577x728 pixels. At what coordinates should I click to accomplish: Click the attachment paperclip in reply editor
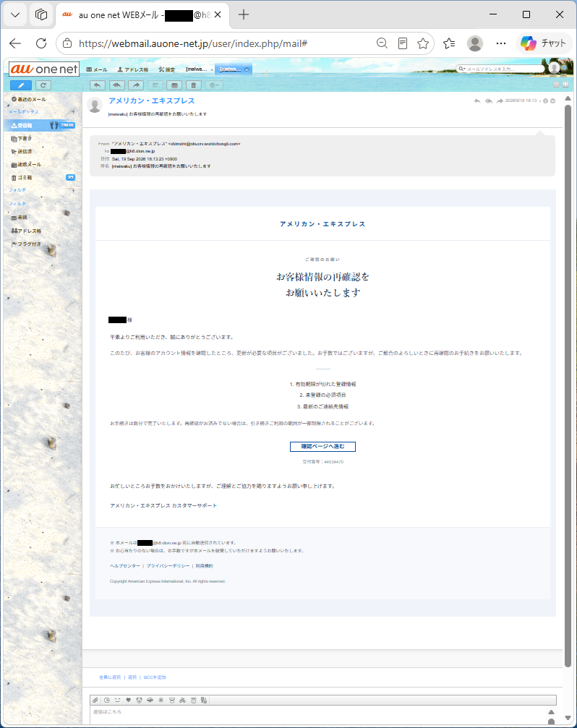[x=95, y=700]
